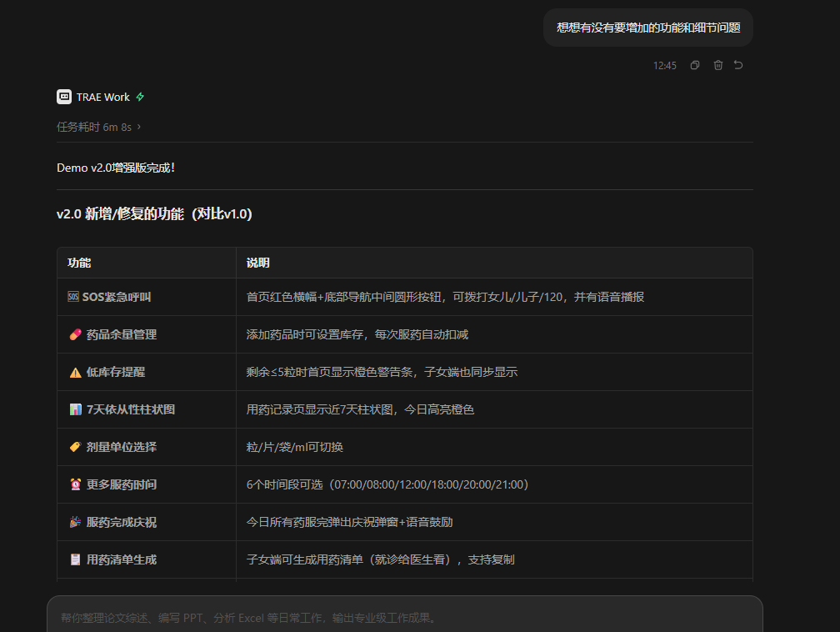Click the clipboard icon beside 用药清单生成
840x632 pixels.
76,559
